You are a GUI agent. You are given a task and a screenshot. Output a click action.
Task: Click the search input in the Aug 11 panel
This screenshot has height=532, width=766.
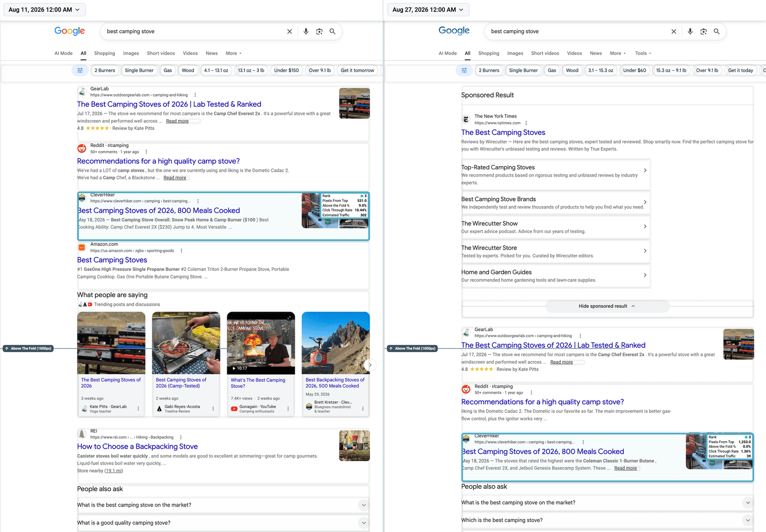pos(194,32)
